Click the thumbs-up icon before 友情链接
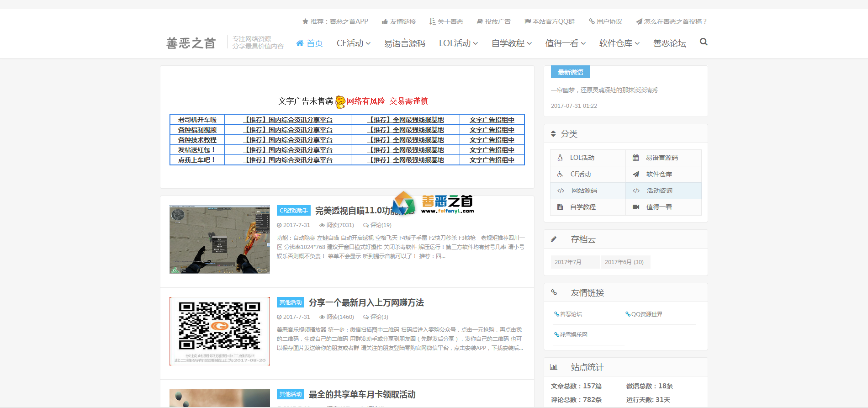 [x=385, y=21]
